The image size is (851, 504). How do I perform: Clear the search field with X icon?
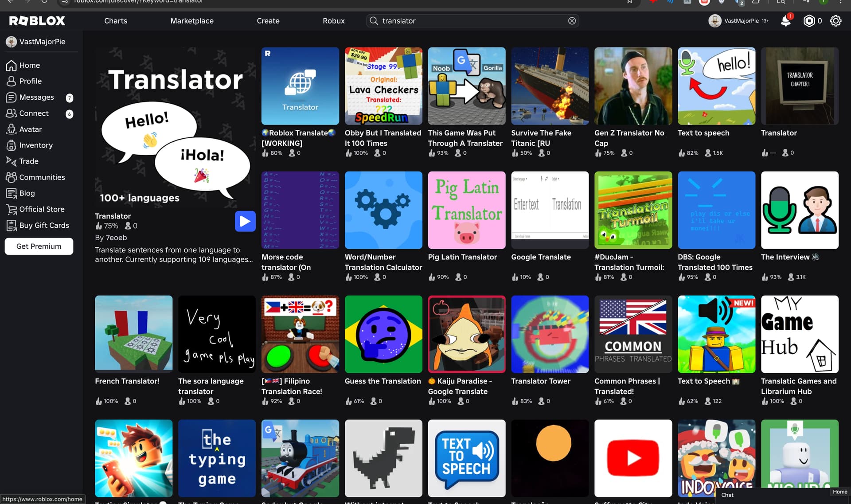pyautogui.click(x=572, y=21)
